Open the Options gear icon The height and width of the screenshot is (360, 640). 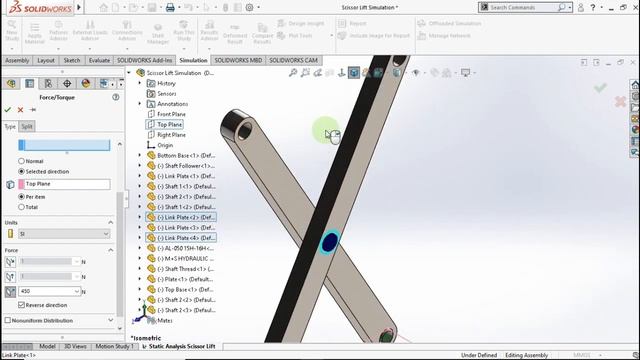click(x=249, y=7)
